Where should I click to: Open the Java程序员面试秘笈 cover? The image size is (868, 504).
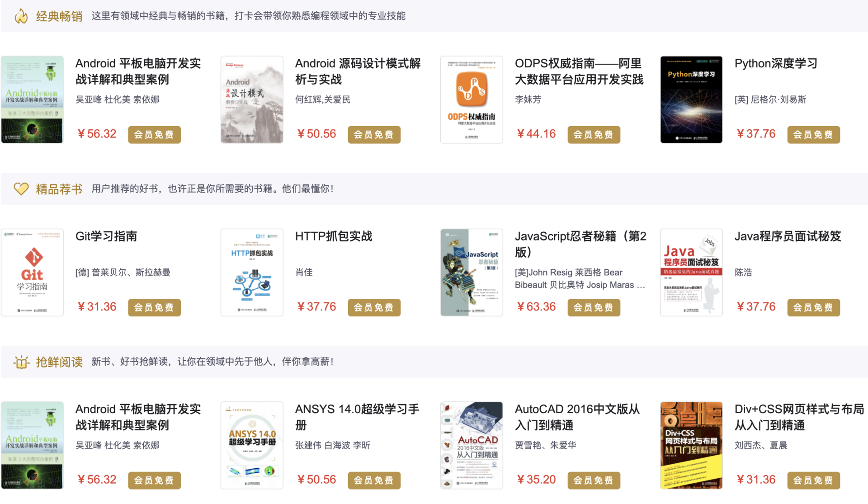[691, 272]
